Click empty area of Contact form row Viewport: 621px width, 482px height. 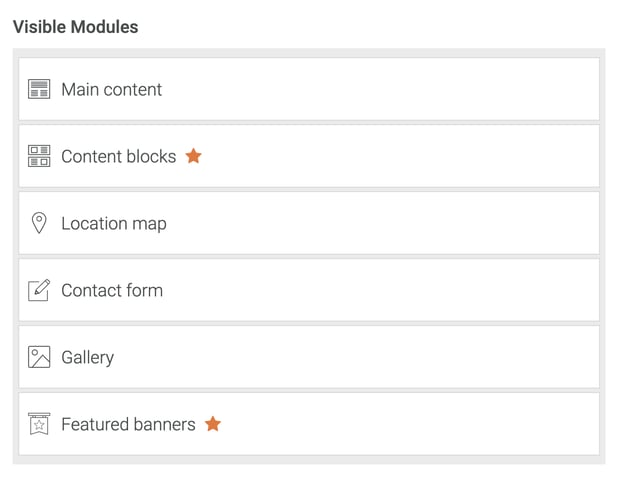point(400,291)
